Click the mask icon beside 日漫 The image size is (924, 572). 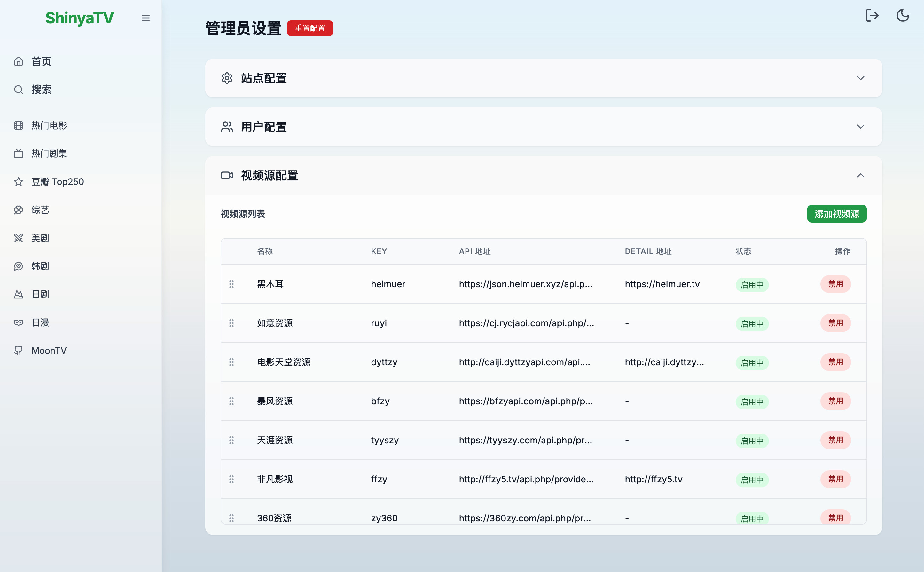[19, 322]
